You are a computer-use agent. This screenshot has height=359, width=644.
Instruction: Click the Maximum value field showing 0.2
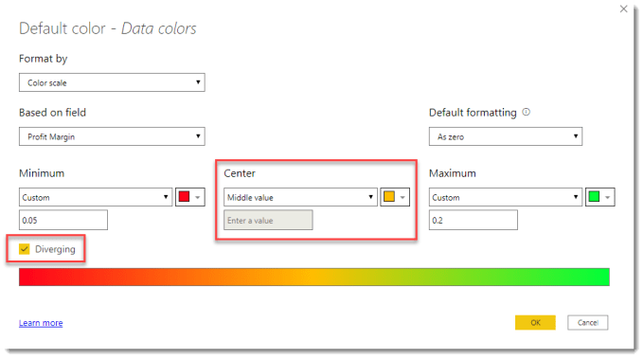click(474, 220)
